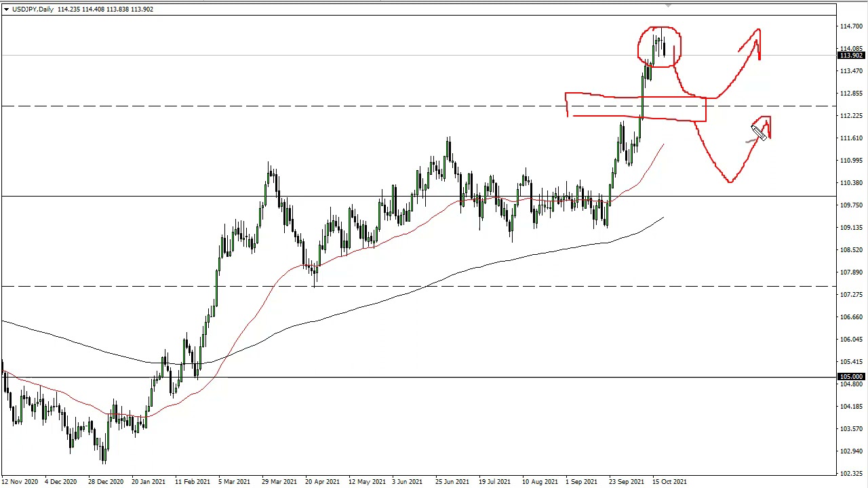This screenshot has height=488, width=868.
Task: Click the 11 Feb 2021 date label
Action: coord(193,482)
